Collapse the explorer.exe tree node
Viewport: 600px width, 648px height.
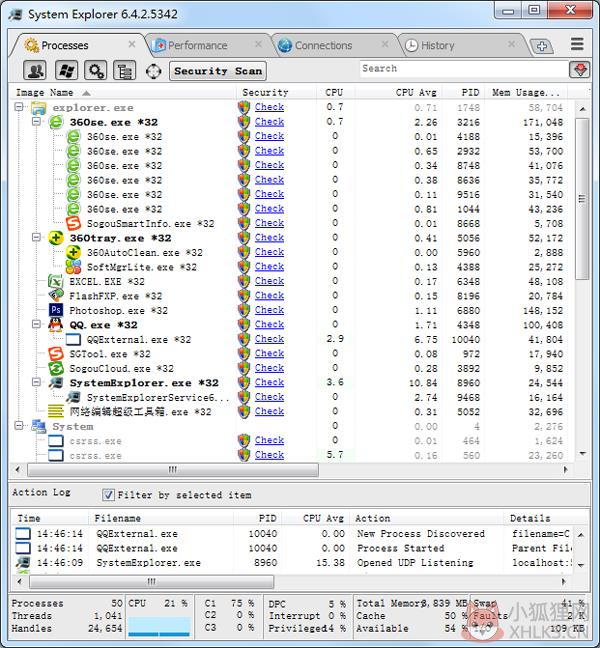[19, 107]
